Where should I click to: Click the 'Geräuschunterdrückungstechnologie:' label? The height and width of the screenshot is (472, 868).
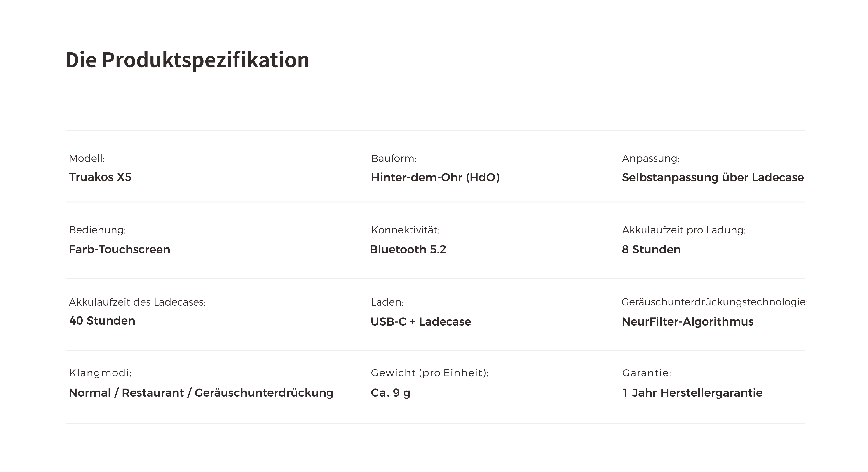coord(715,302)
